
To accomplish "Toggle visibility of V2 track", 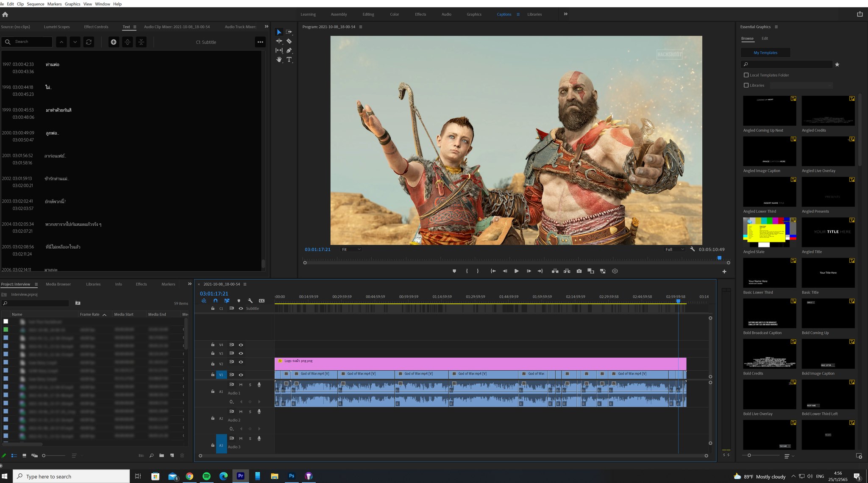I will tap(241, 362).
